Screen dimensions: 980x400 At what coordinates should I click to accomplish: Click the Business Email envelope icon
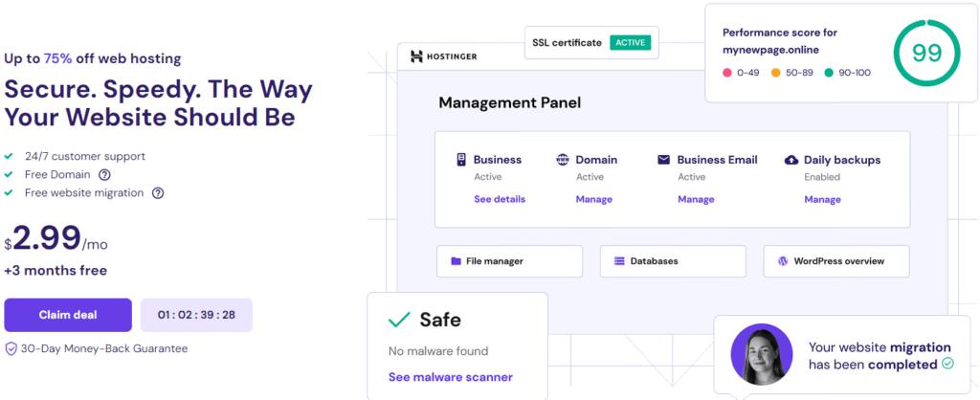[663, 160]
